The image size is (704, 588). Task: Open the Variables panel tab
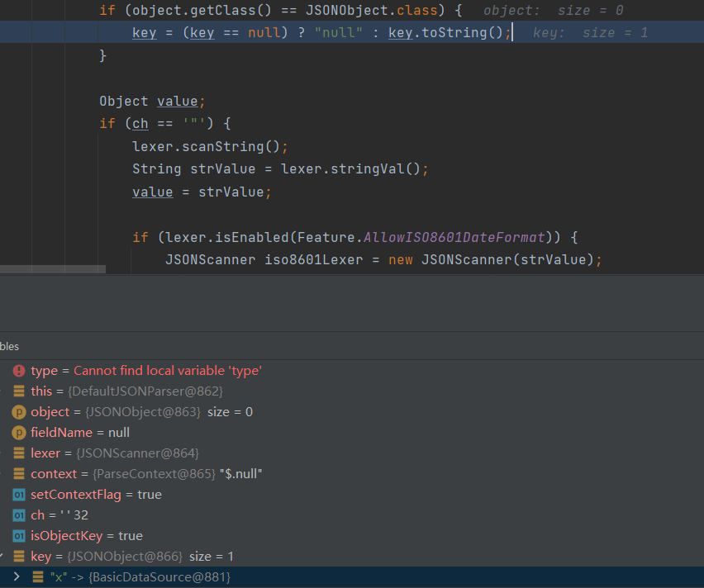point(8,346)
